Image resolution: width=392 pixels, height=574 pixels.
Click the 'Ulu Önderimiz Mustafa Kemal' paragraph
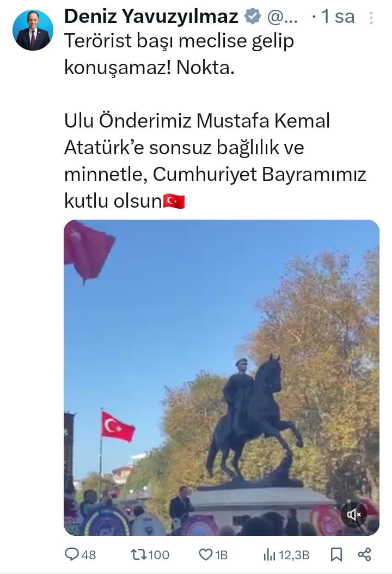[215, 160]
